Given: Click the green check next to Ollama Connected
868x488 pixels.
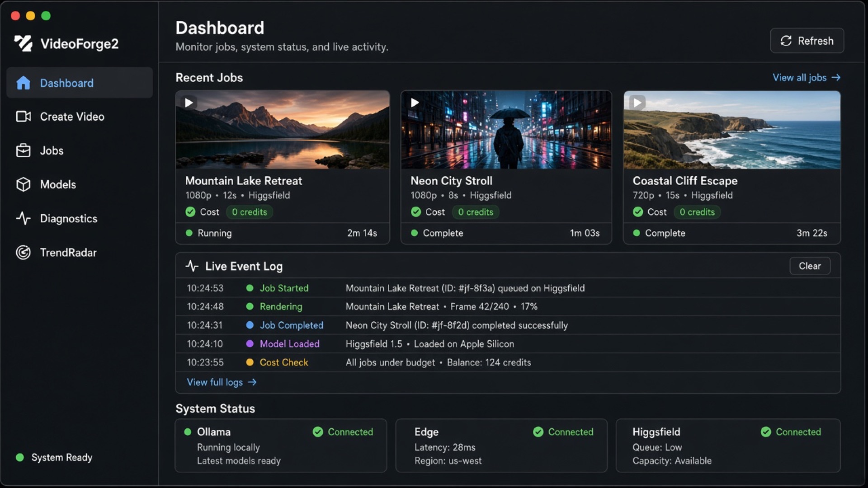Looking at the screenshot, I should pos(318,432).
